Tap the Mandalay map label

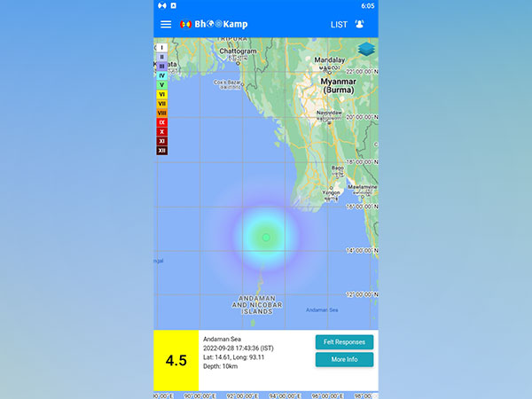click(x=330, y=60)
